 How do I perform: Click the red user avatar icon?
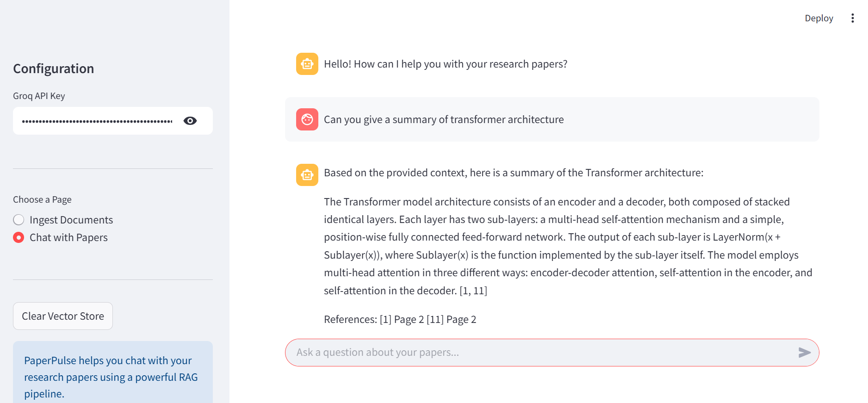[x=307, y=119]
